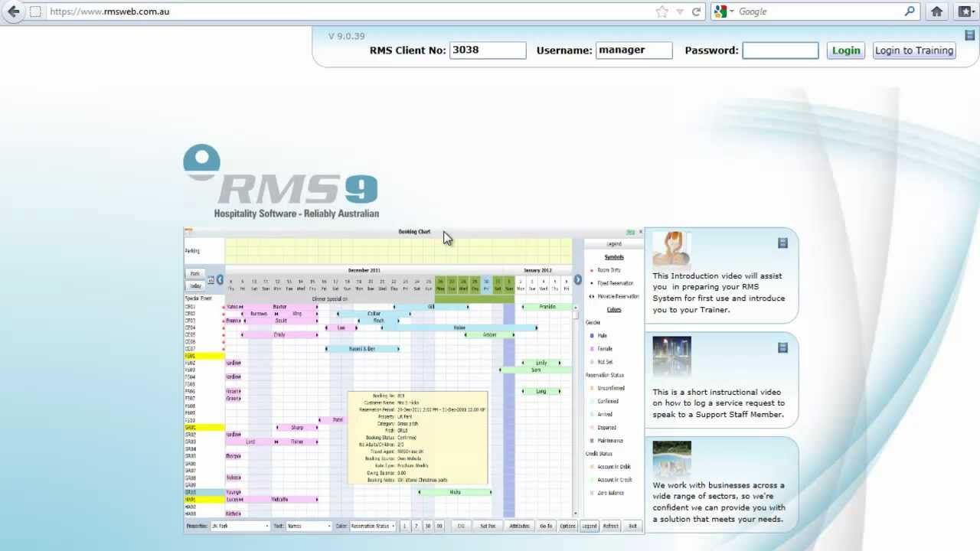Click the Maintenance color swatch in legend
Image resolution: width=980 pixels, height=551 pixels.
592,441
